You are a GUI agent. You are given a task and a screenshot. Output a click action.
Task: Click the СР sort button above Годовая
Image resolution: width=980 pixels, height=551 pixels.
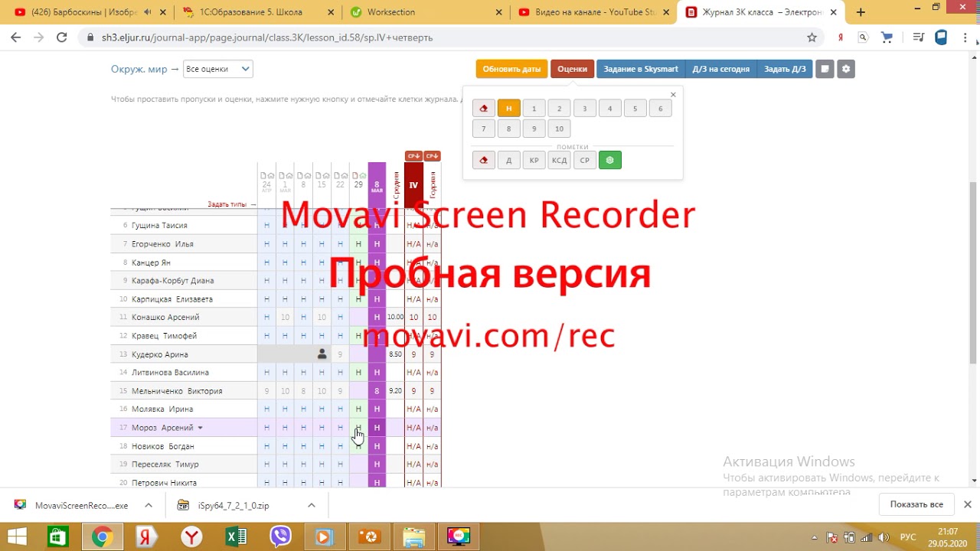tap(432, 156)
